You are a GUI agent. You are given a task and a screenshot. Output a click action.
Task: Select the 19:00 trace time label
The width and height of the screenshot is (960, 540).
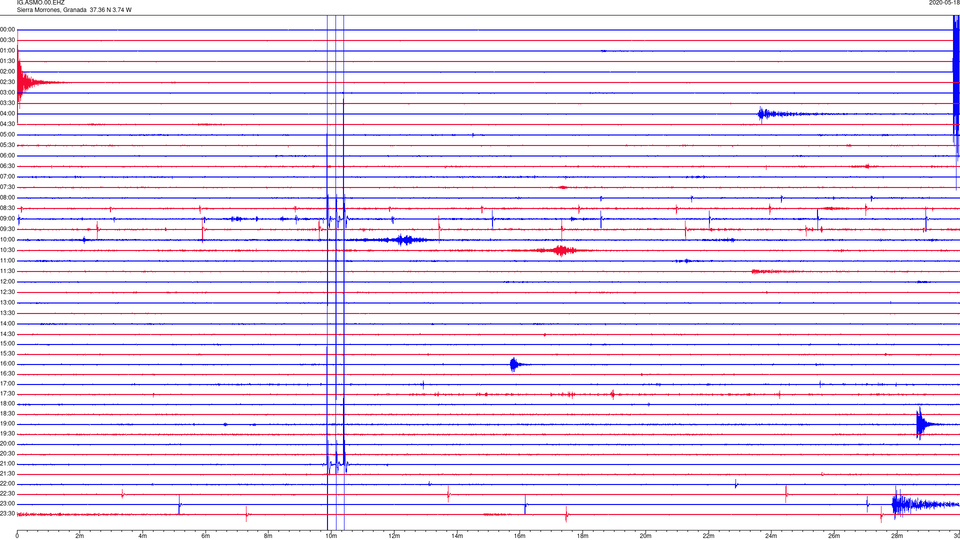coord(7,424)
